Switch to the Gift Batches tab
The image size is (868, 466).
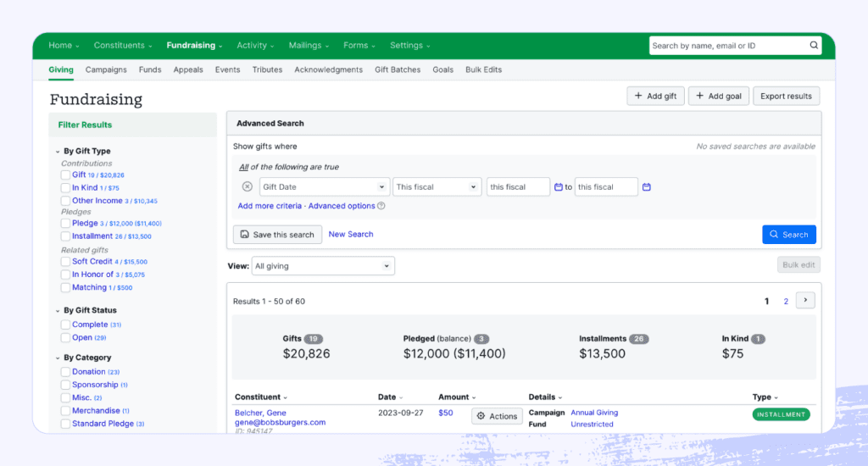[398, 69]
